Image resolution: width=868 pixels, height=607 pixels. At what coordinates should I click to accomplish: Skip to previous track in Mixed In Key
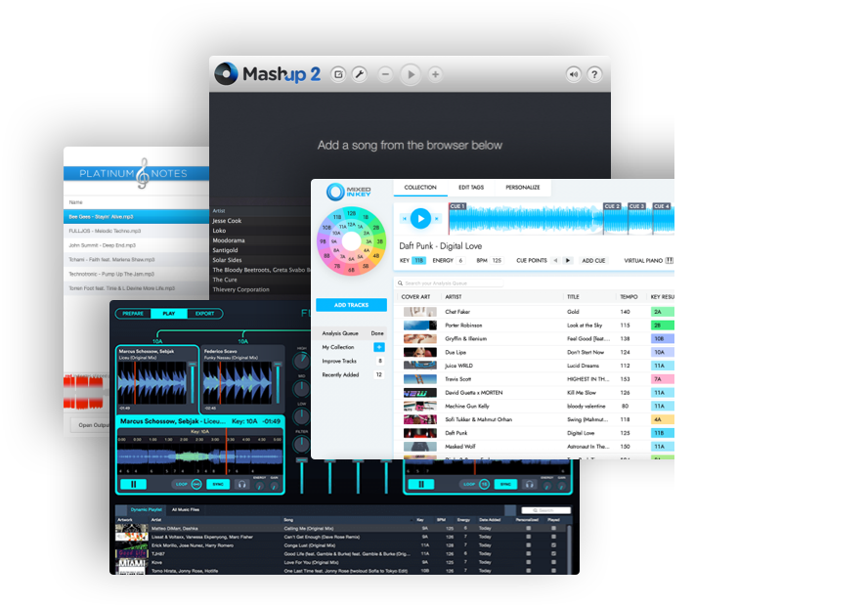coord(405,219)
